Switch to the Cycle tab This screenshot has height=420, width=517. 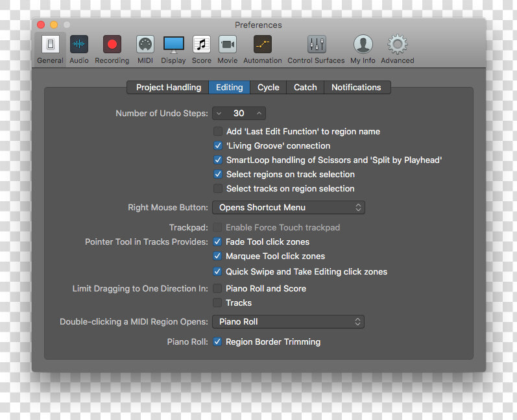(268, 88)
